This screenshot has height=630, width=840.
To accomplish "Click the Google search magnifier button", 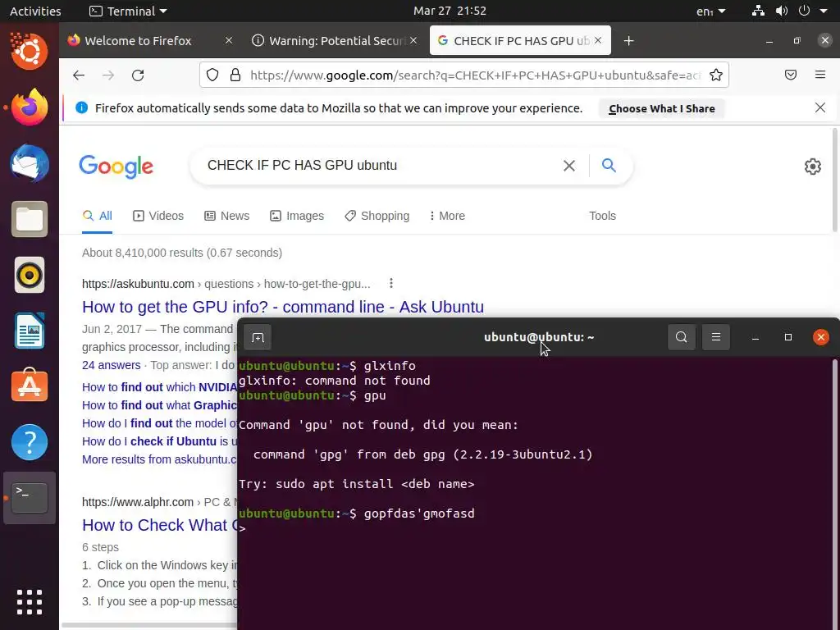I will tap(609, 165).
